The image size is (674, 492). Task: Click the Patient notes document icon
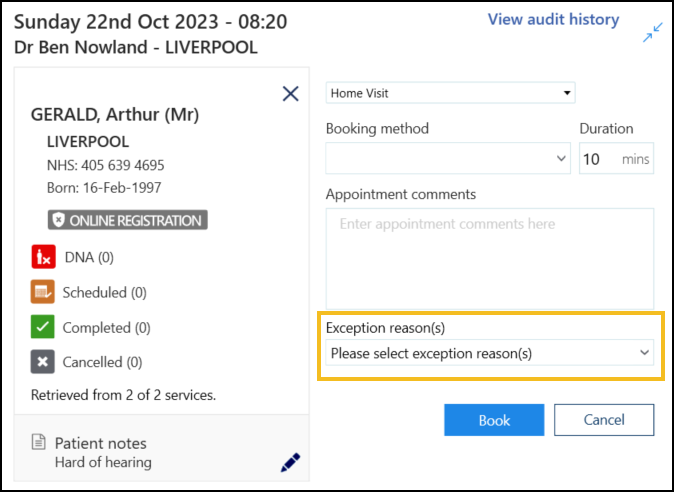[x=39, y=442]
